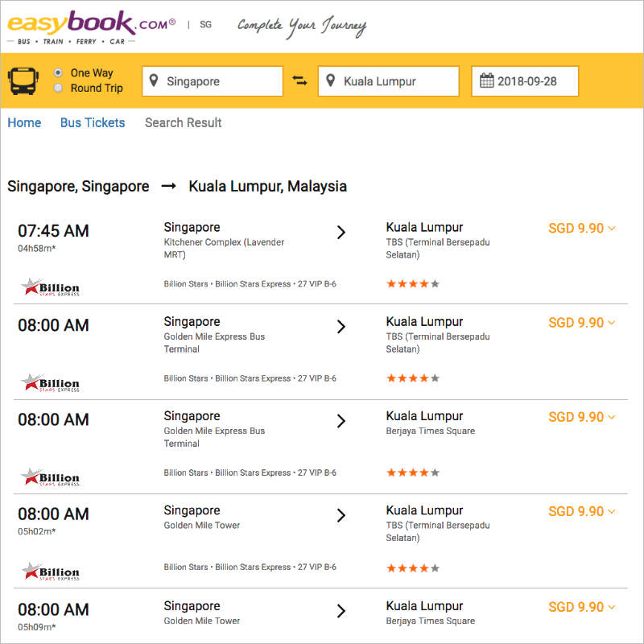644x644 pixels.
Task: Click date field showing 2018-09-28
Action: click(525, 81)
